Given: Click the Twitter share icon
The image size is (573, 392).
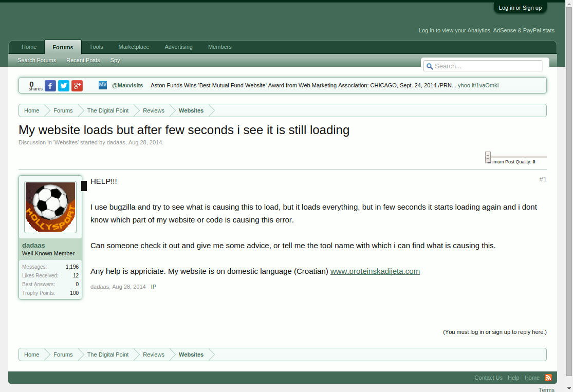Looking at the screenshot, I should pos(64,86).
